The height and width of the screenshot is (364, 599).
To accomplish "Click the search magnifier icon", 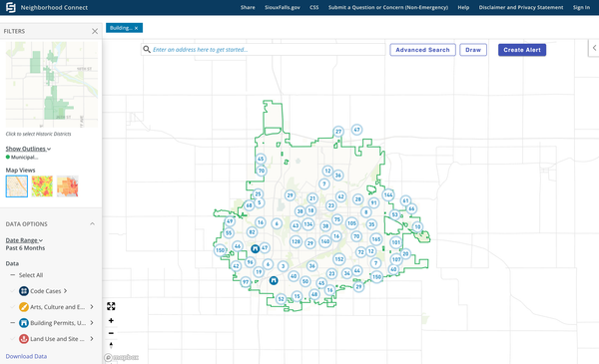I will [x=147, y=49].
